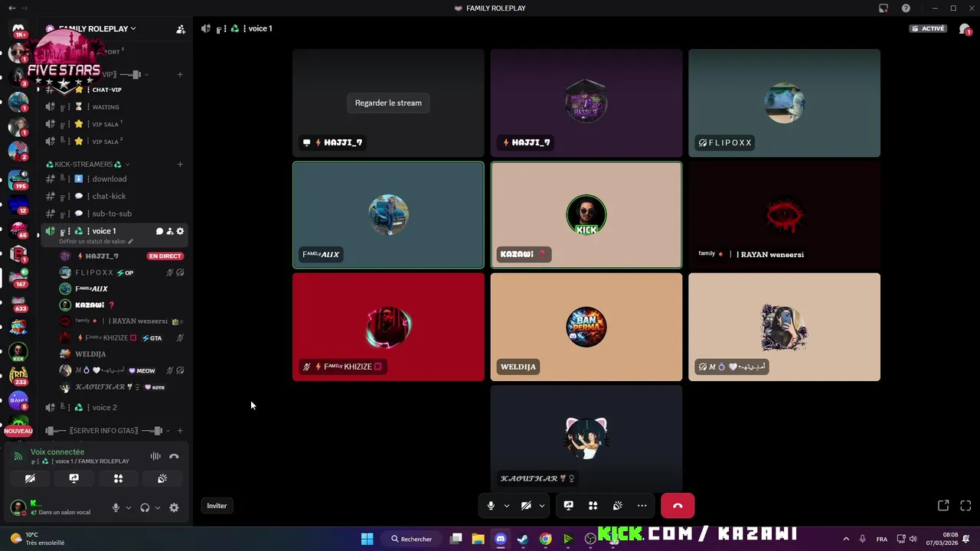
Task: Click the Inviter button
Action: (217, 506)
